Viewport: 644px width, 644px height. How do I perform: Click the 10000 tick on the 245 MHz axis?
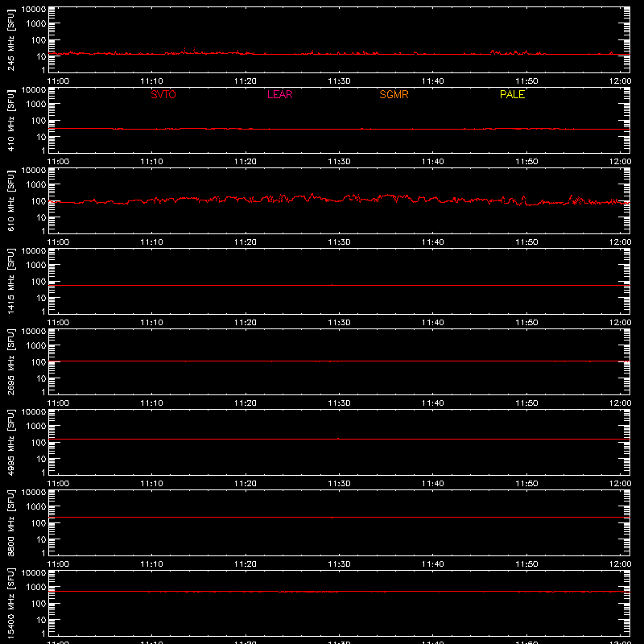coord(34,10)
